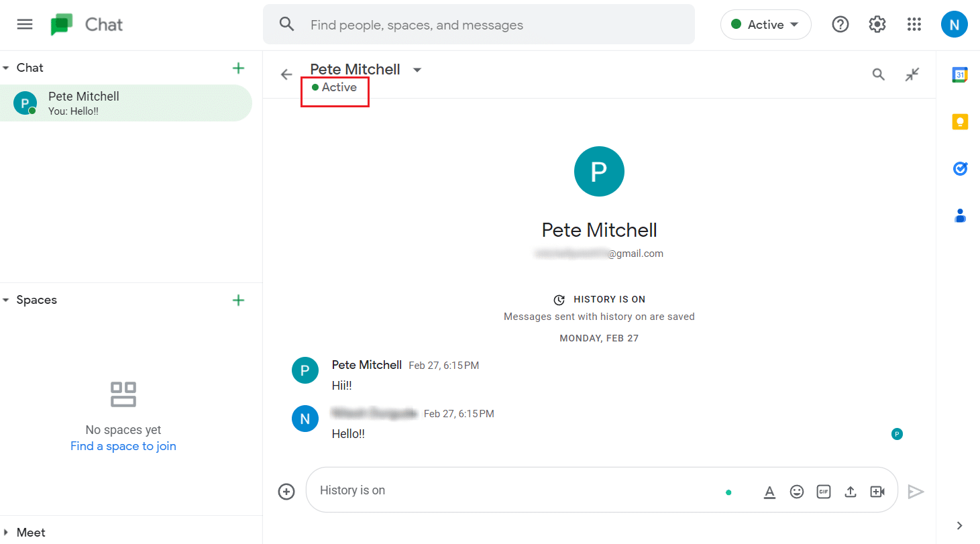
Task: Click Messages sent with history on are saved
Action: tap(599, 317)
